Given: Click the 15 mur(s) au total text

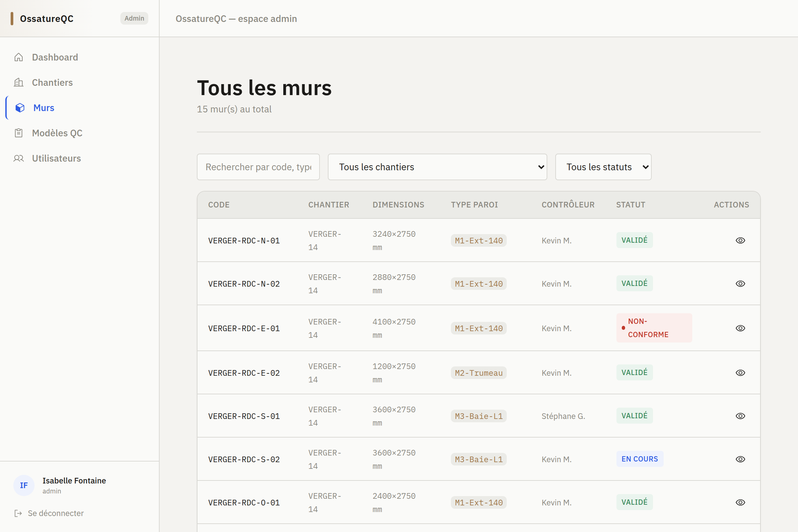Looking at the screenshot, I should pos(234,109).
